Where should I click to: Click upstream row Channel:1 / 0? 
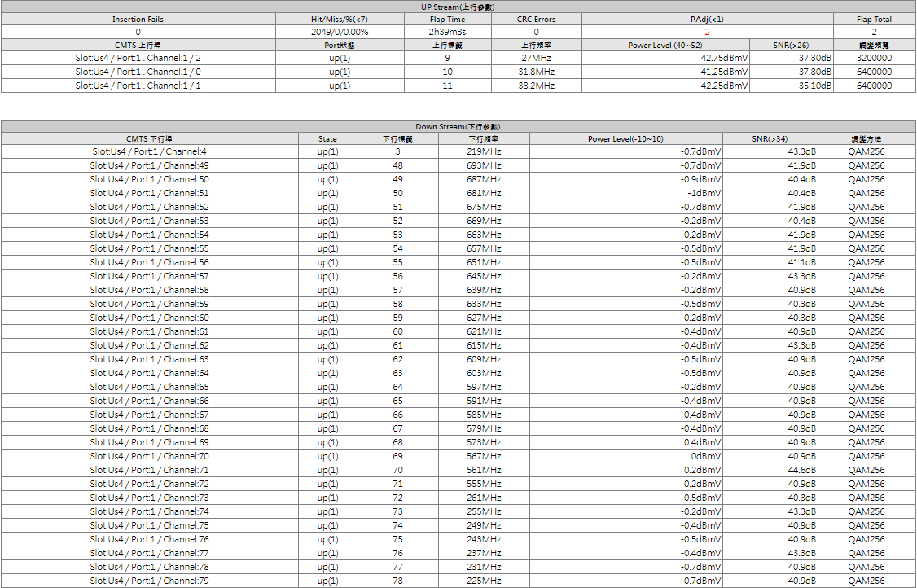tap(138, 72)
